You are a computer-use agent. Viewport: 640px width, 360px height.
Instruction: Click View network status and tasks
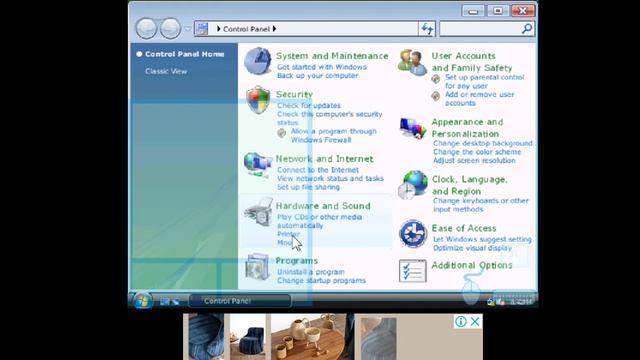(x=330, y=178)
